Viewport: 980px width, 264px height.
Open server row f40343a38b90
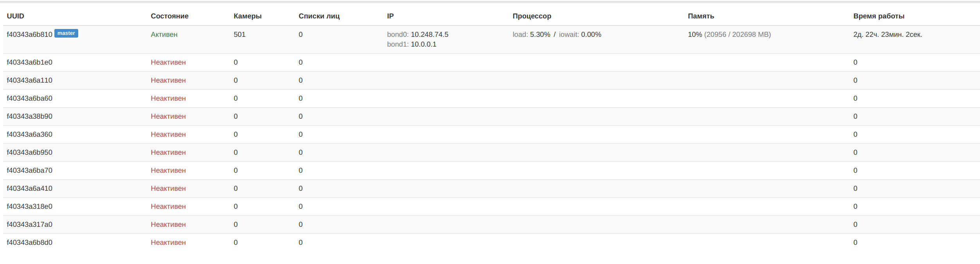(x=491, y=116)
